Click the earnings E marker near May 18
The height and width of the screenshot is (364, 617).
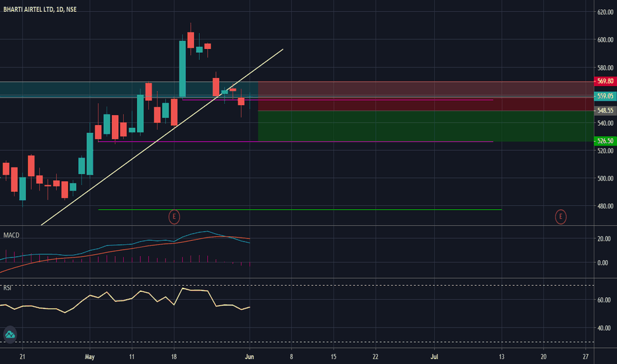[174, 217]
